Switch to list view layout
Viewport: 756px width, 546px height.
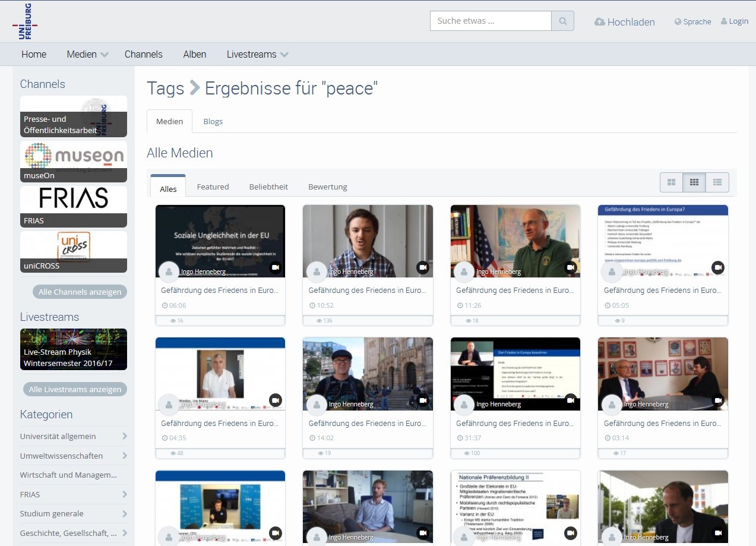click(717, 182)
